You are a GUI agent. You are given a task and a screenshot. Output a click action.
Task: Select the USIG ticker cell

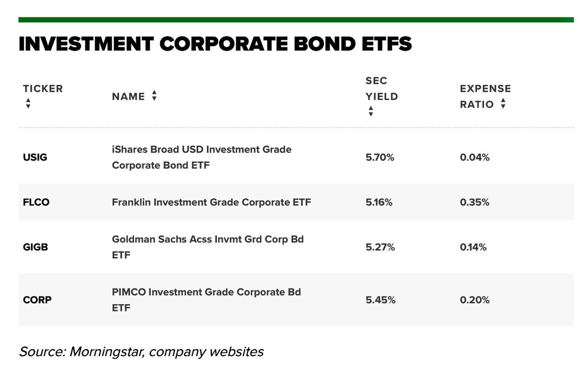(x=35, y=157)
